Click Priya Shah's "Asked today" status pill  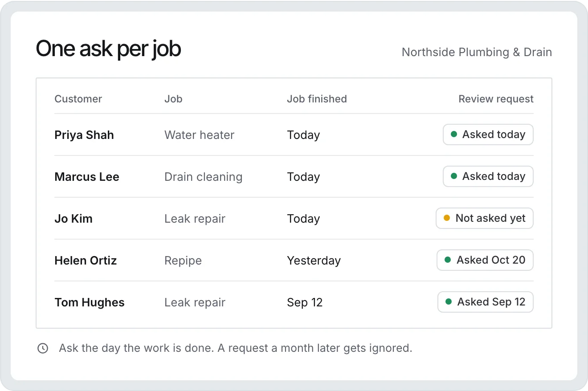click(488, 134)
